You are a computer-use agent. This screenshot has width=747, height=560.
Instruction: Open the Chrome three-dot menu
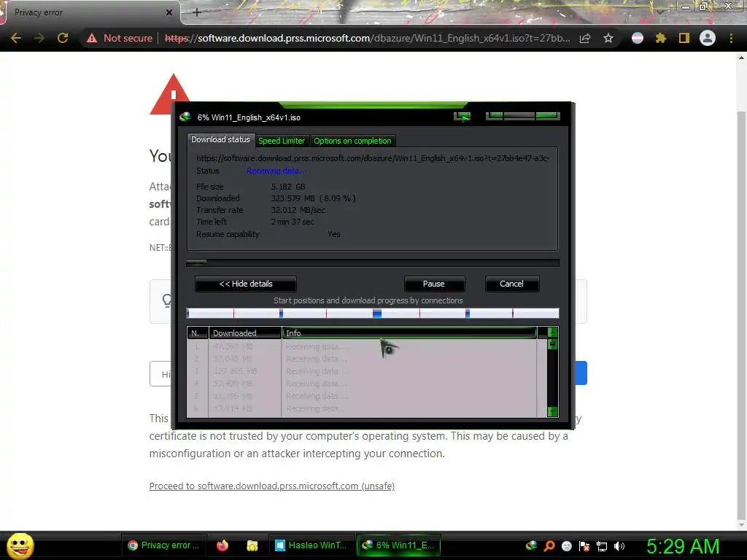[731, 38]
